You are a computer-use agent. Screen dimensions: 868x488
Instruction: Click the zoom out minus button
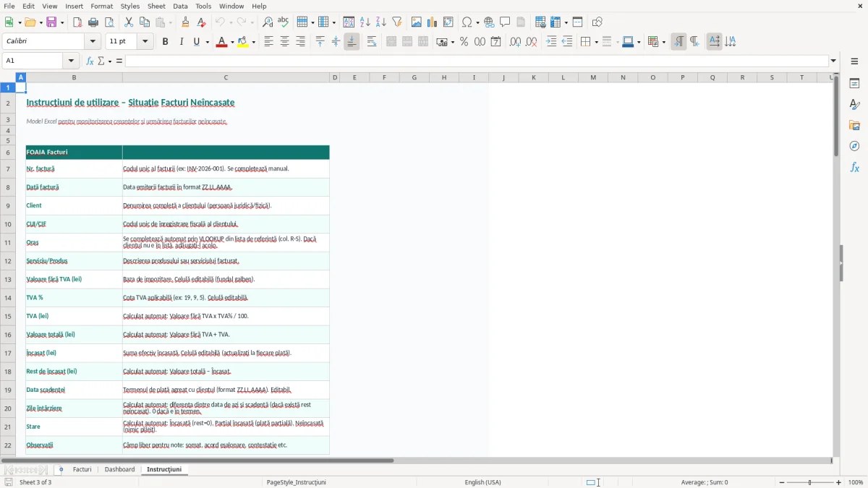point(782,482)
